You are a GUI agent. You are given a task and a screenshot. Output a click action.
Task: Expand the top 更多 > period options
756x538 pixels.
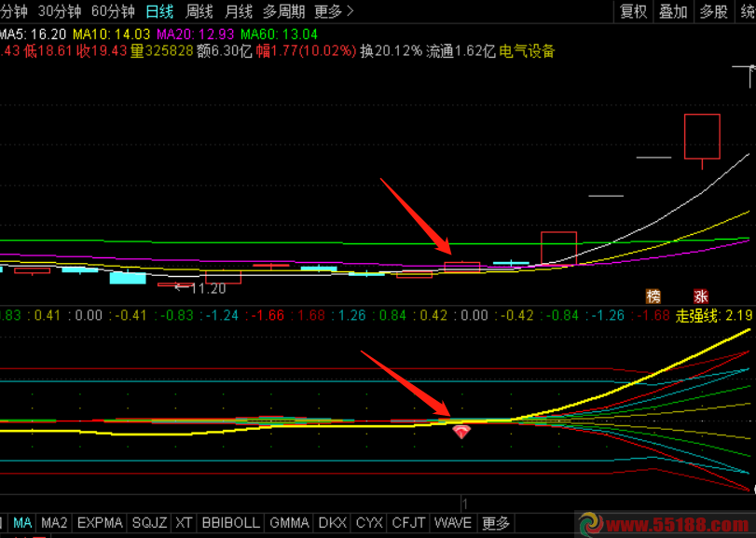tap(334, 11)
